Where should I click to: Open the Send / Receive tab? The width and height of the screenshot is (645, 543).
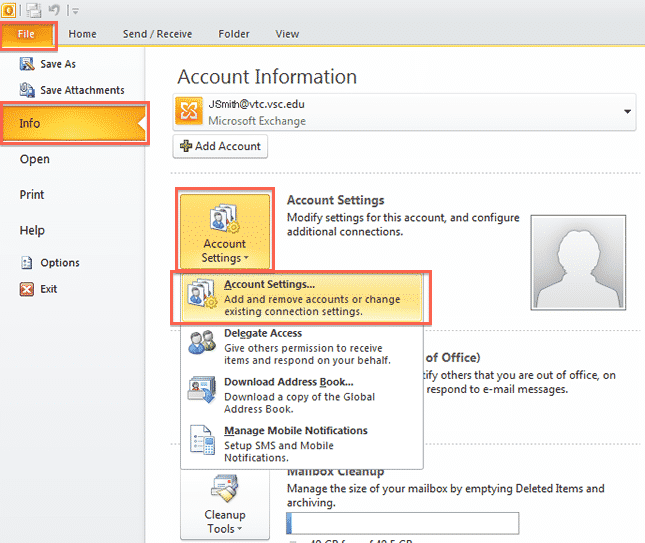point(157,34)
